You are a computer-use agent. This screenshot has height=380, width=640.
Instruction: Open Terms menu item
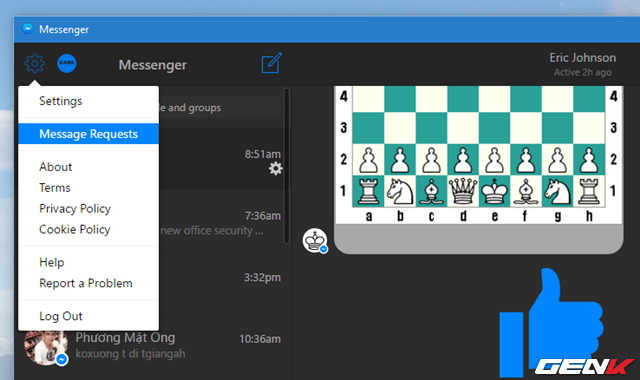click(x=55, y=188)
